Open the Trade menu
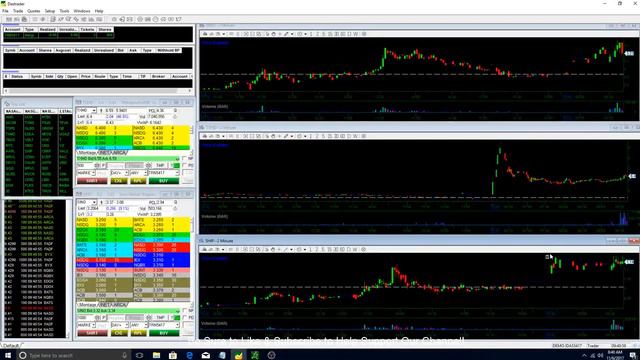640x360 pixels. (x=18, y=11)
